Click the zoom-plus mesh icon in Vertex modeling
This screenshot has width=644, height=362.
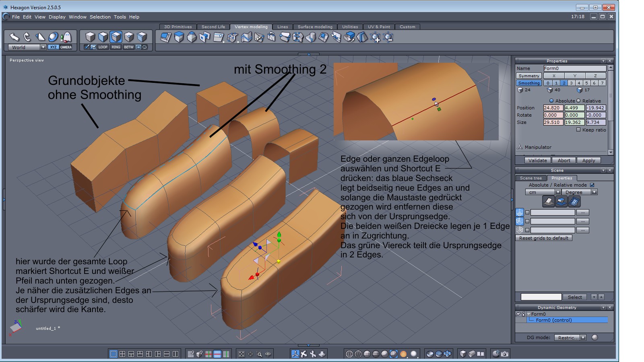point(375,37)
